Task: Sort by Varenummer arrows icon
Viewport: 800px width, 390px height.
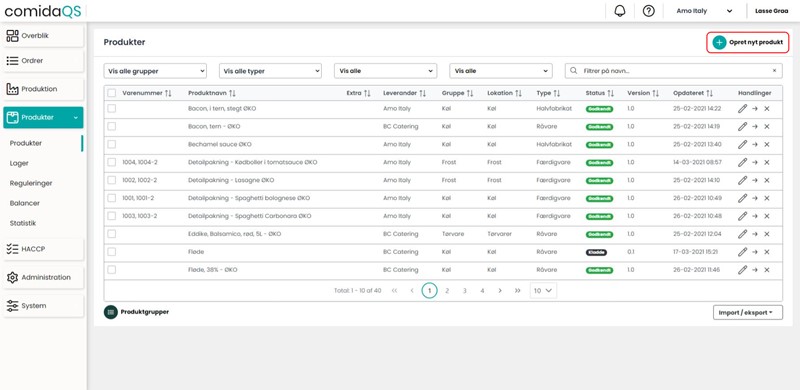Action: pyautogui.click(x=168, y=93)
